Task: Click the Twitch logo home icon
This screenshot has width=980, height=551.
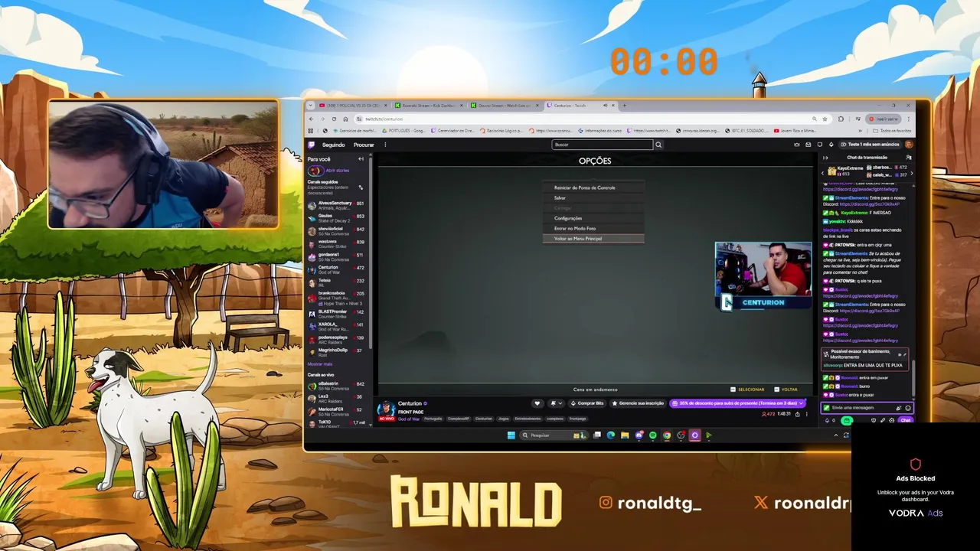Action: click(x=311, y=145)
